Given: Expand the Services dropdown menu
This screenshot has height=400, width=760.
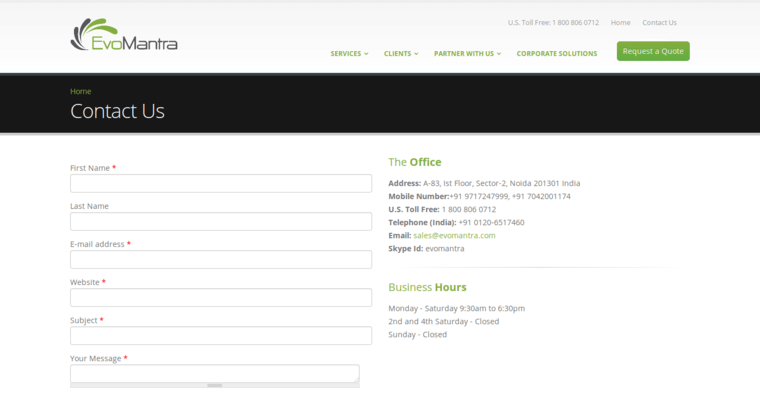Looking at the screenshot, I should click(349, 54).
